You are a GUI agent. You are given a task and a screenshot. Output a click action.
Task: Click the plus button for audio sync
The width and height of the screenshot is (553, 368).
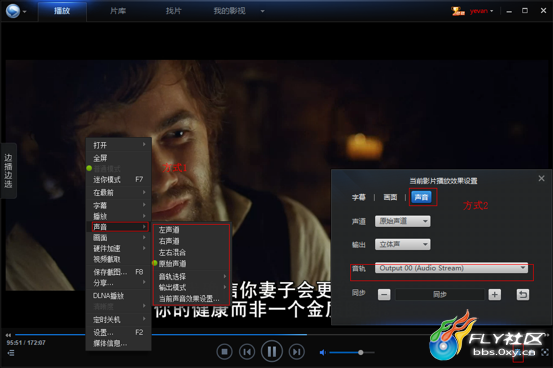coord(494,294)
